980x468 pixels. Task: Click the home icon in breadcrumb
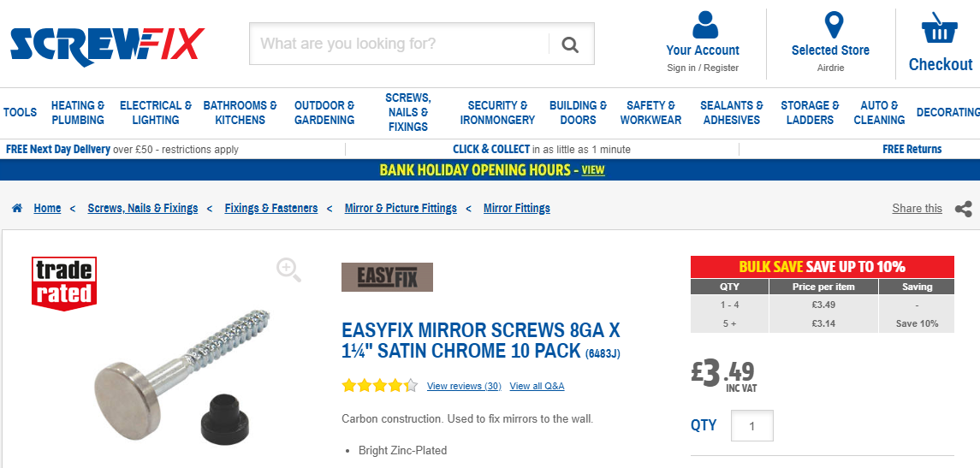[17, 208]
